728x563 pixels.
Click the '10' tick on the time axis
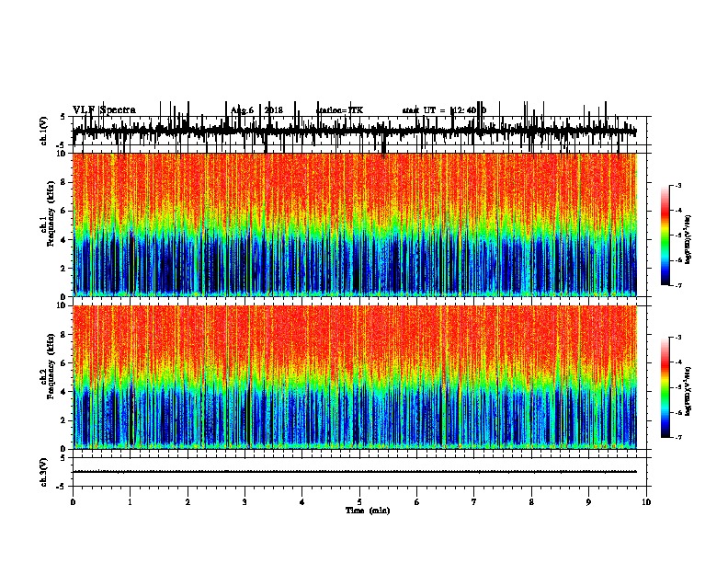[x=646, y=501]
